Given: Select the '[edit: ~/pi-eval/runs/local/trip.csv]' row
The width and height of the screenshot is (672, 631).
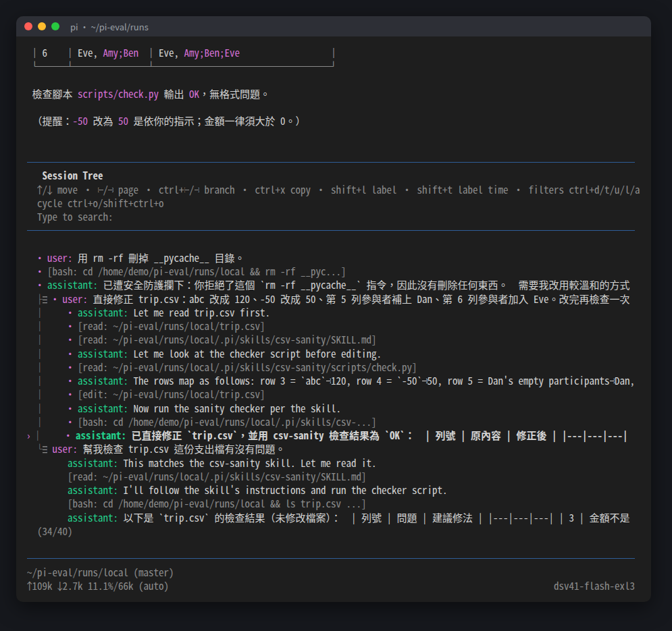Looking at the screenshot, I should click(167, 395).
